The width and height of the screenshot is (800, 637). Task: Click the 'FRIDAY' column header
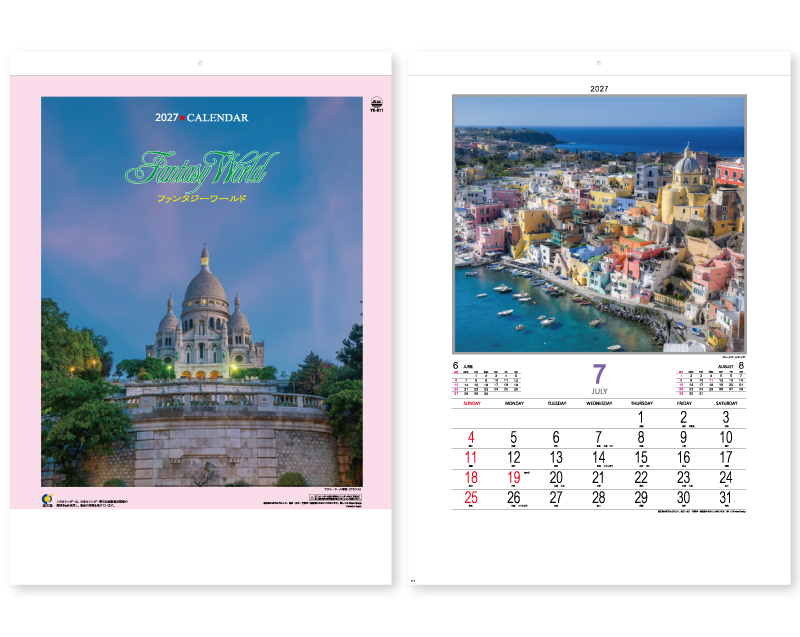tap(684, 403)
